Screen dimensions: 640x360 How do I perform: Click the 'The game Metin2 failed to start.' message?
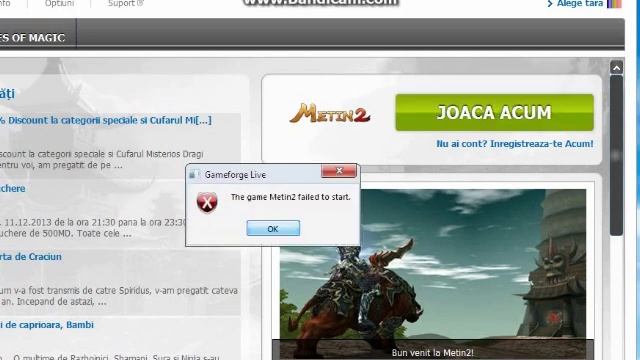(290, 197)
